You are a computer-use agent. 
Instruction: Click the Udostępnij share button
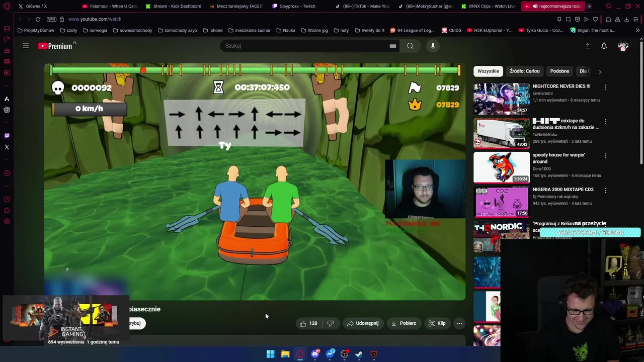(x=363, y=323)
